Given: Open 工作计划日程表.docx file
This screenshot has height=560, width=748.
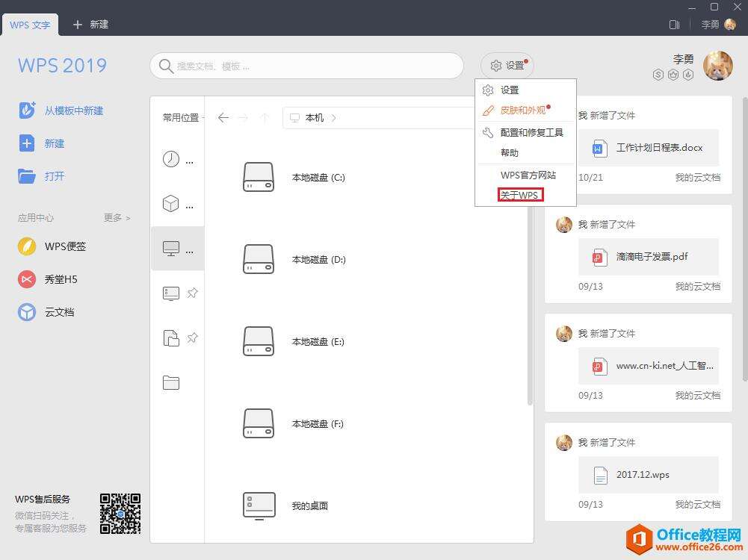Looking at the screenshot, I should pyautogui.click(x=649, y=148).
